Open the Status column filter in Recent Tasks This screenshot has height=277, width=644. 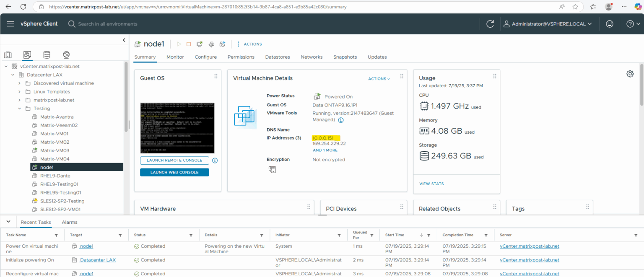pos(191,235)
